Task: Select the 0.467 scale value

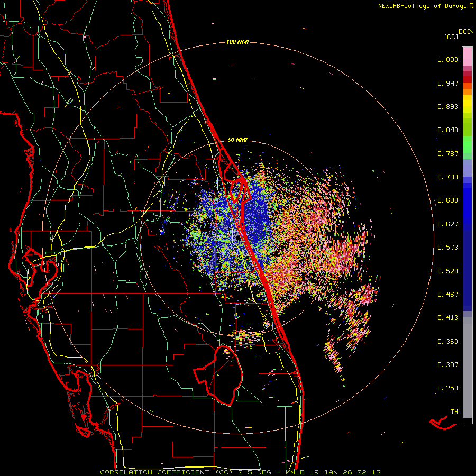Action: pyautogui.click(x=448, y=295)
